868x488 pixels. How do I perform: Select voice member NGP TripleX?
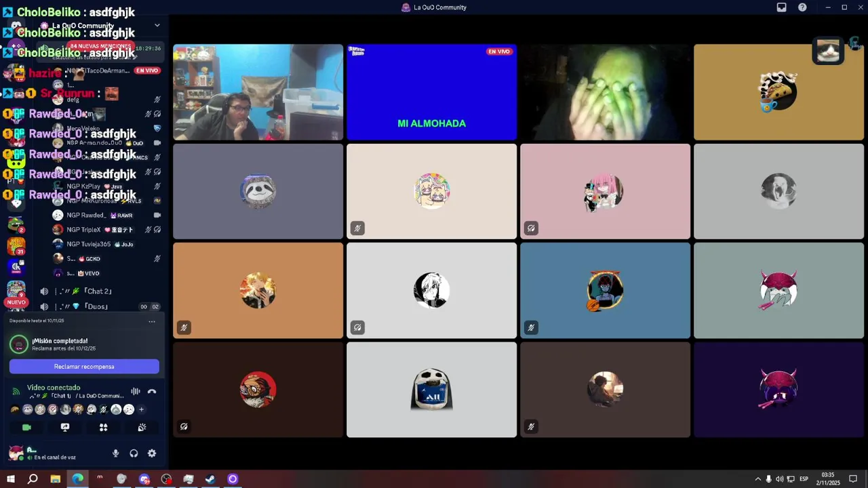[107, 230]
